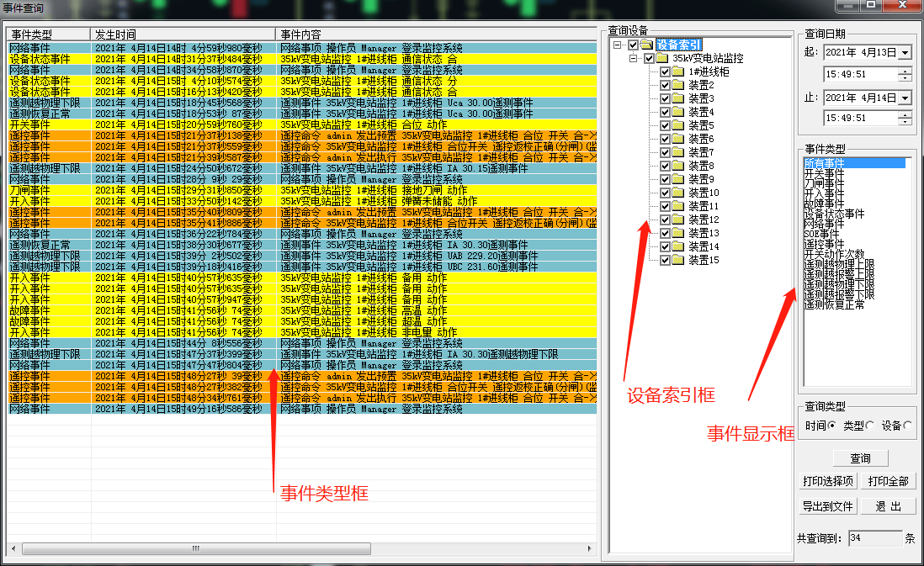
Task: Click the 设备索引 folder icon
Action: click(x=646, y=44)
